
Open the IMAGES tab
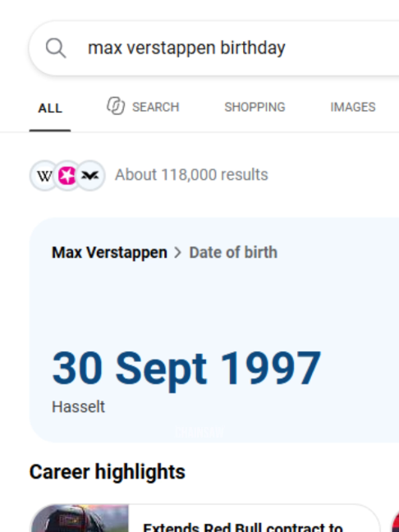click(x=353, y=108)
